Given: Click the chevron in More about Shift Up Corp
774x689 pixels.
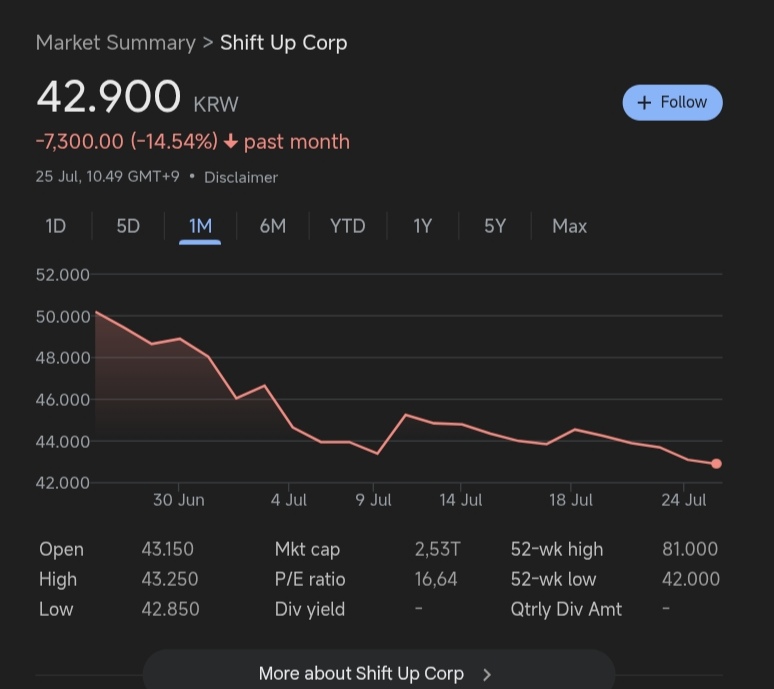Looking at the screenshot, I should [487, 675].
